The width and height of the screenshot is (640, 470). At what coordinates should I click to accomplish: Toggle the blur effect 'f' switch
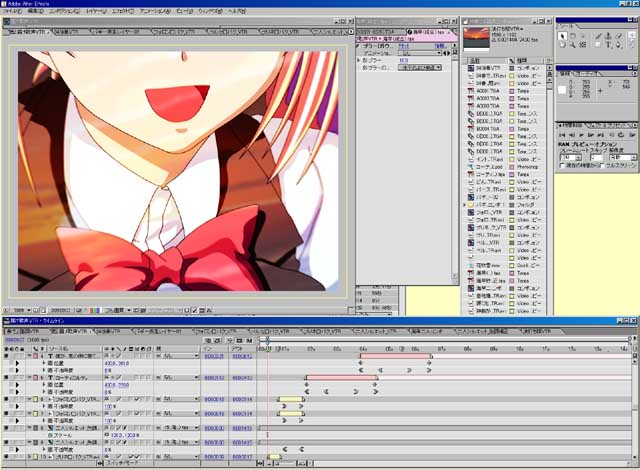pyautogui.click(x=358, y=46)
